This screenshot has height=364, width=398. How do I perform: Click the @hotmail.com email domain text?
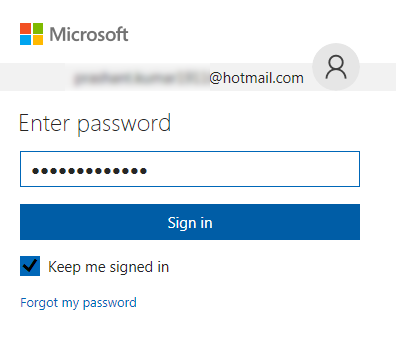[x=256, y=78]
